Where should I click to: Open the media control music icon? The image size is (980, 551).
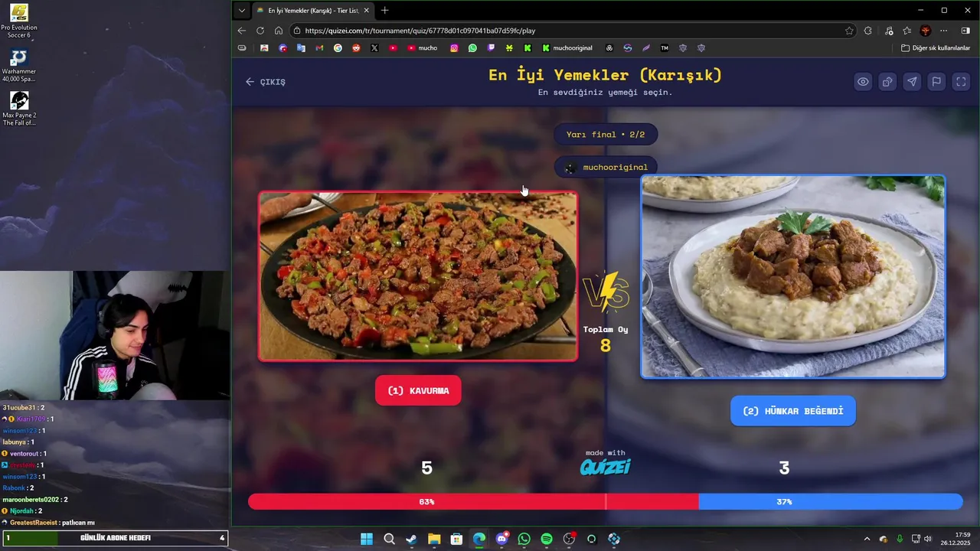click(x=889, y=31)
